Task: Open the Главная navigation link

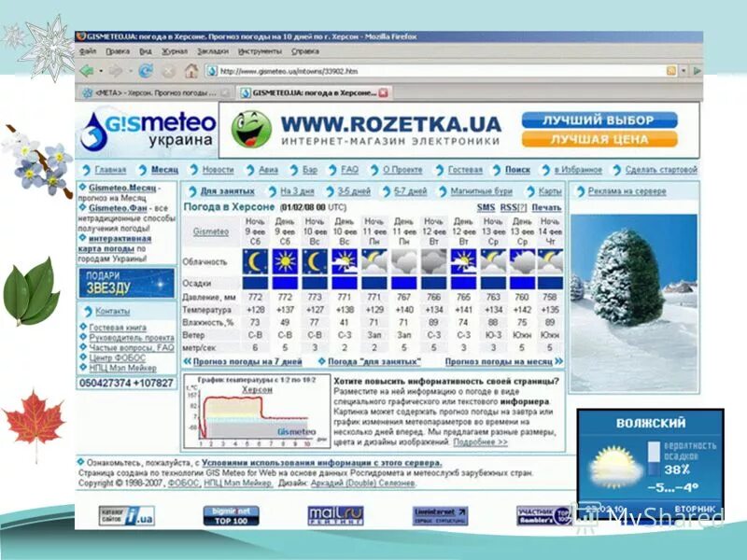Action: coord(110,170)
